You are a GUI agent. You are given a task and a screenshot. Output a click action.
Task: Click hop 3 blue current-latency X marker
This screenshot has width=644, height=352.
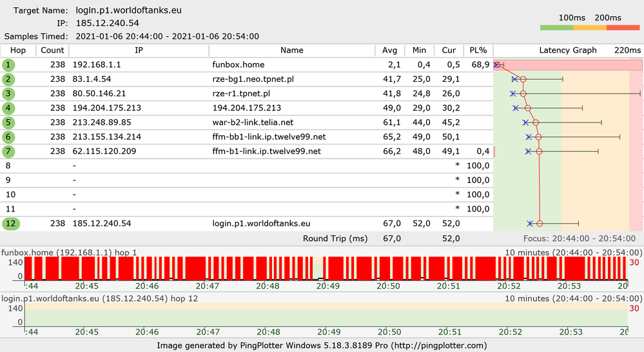coord(512,93)
